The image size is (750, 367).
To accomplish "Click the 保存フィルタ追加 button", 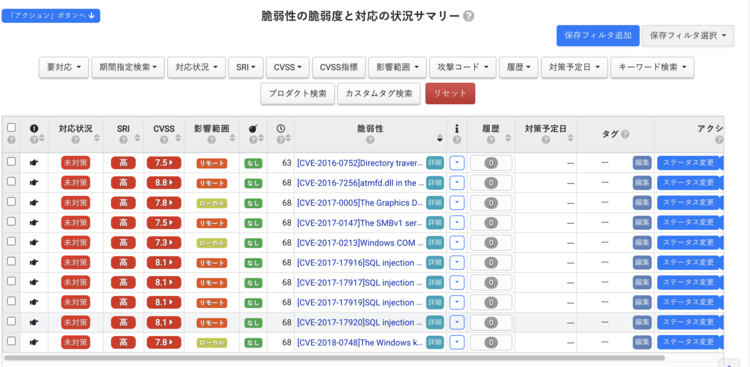I will click(x=598, y=36).
